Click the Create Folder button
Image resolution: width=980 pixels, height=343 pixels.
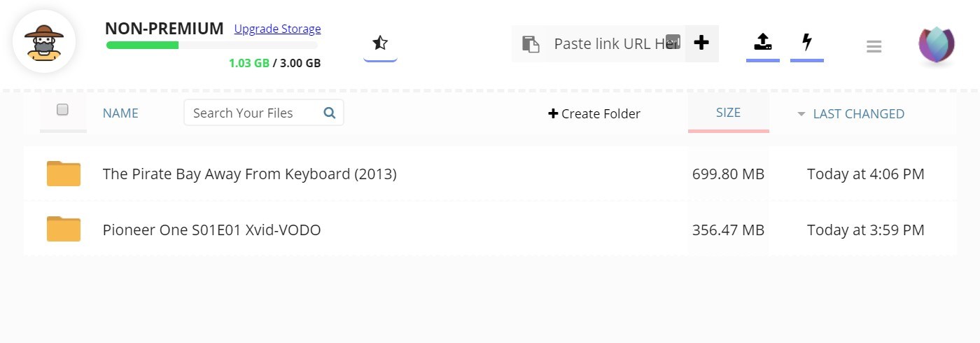(594, 113)
